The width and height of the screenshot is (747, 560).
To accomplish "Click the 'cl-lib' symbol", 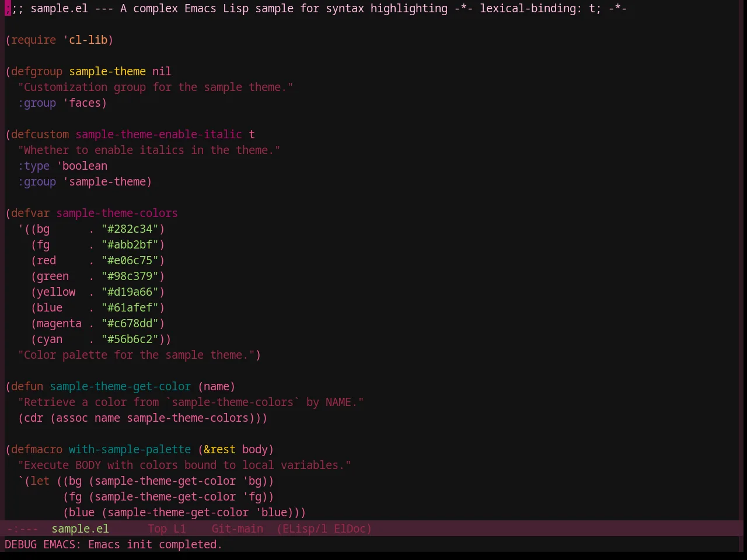I will click(x=88, y=40).
